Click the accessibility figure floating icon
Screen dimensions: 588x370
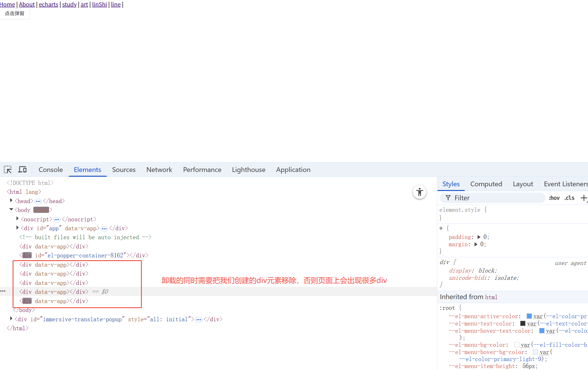tap(419, 192)
